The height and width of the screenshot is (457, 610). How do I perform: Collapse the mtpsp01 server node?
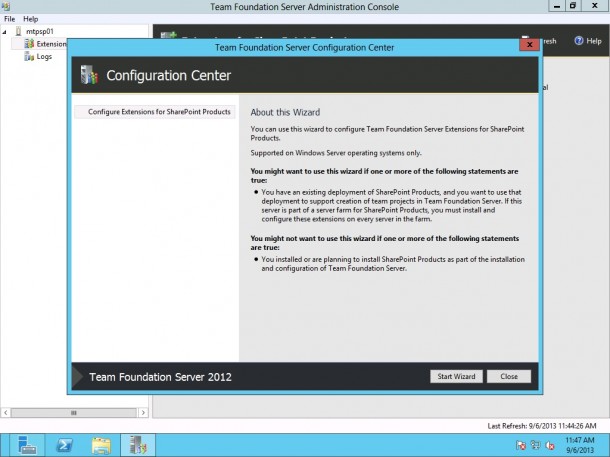coord(5,31)
